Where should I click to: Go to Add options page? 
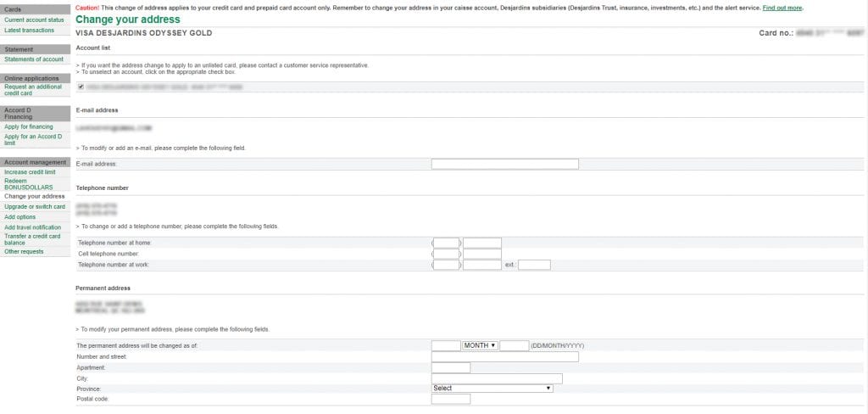pos(20,217)
